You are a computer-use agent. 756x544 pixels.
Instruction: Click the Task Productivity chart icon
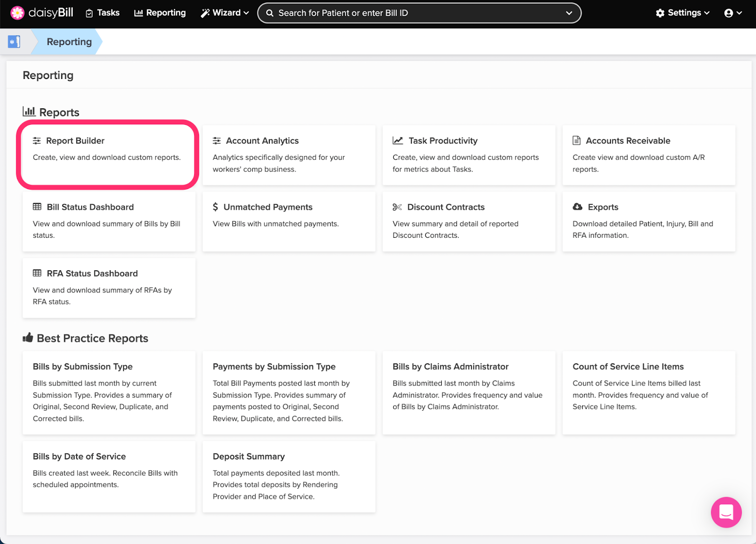[x=397, y=140]
